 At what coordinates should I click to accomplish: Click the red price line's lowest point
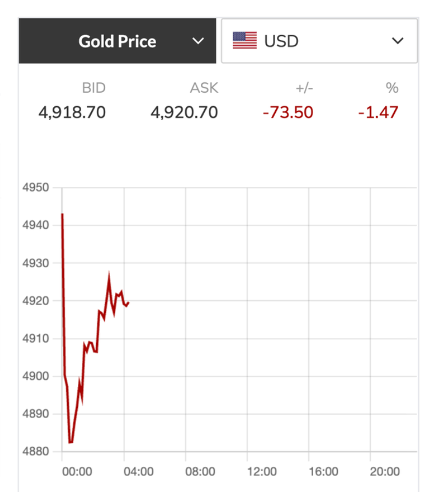click(70, 442)
